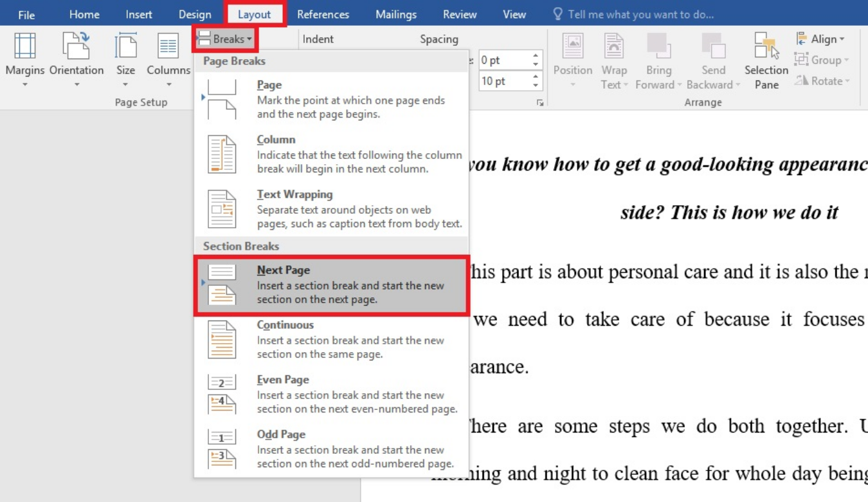Increase the 0 pt spacing value

click(x=536, y=56)
